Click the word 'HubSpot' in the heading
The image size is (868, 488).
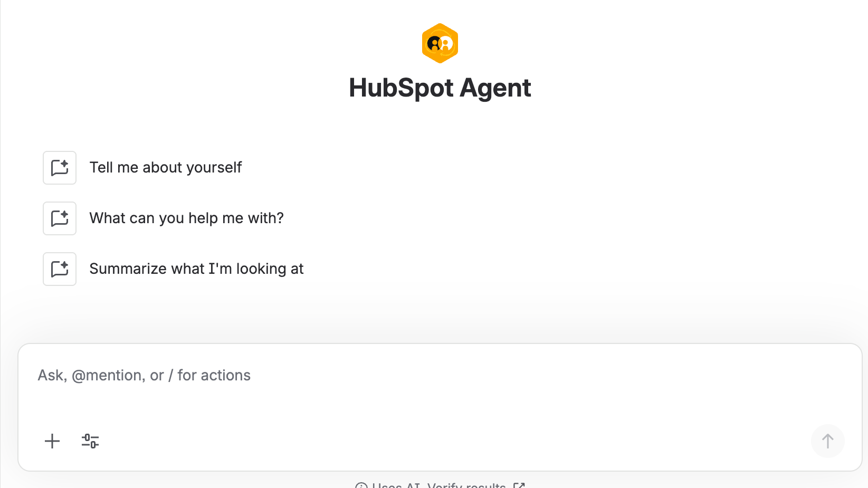(401, 88)
